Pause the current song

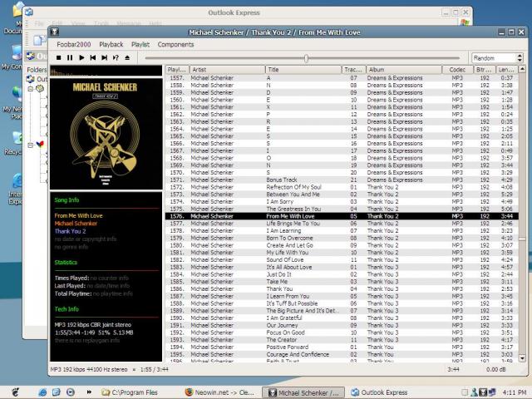click(70, 58)
